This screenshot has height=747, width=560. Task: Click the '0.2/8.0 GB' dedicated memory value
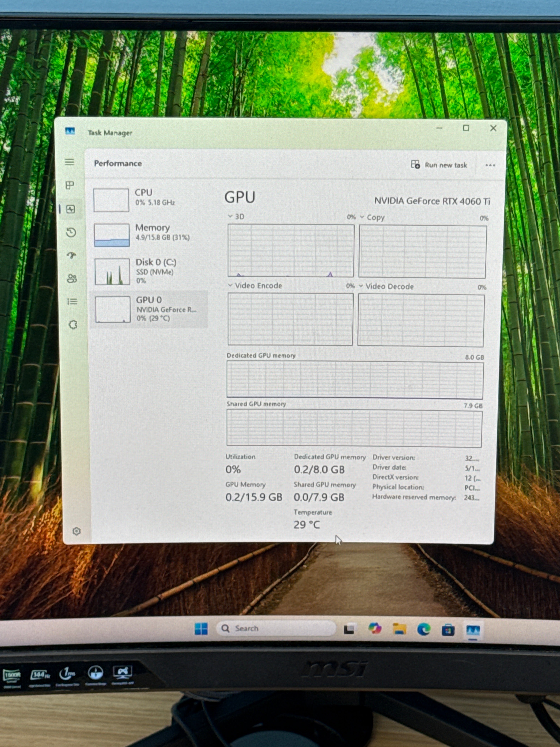[319, 469]
